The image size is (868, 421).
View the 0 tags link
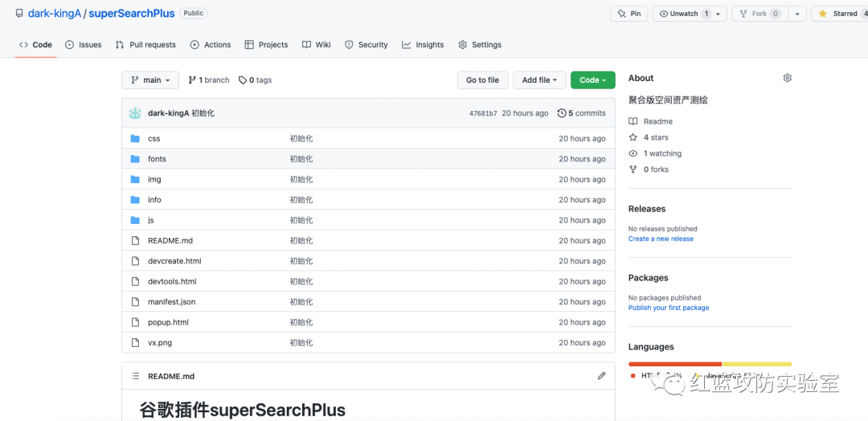coord(256,80)
